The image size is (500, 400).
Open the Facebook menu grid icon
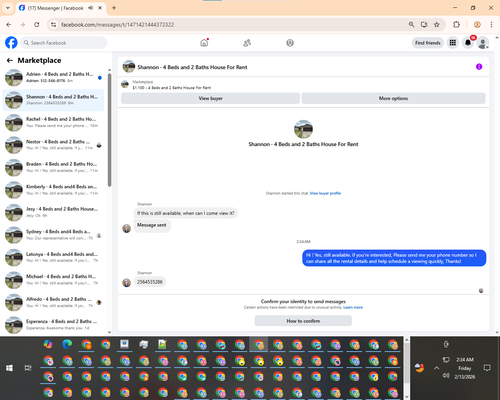pos(453,43)
